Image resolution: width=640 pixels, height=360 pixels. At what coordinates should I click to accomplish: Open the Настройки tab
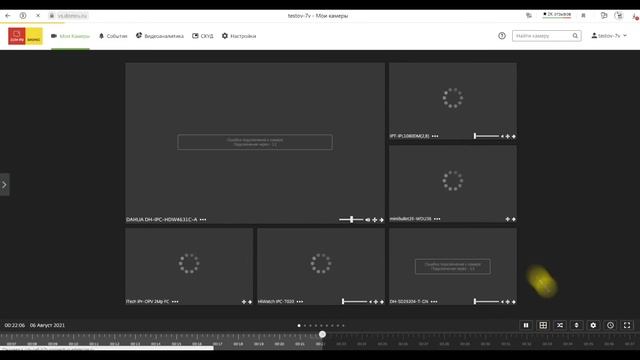point(239,36)
